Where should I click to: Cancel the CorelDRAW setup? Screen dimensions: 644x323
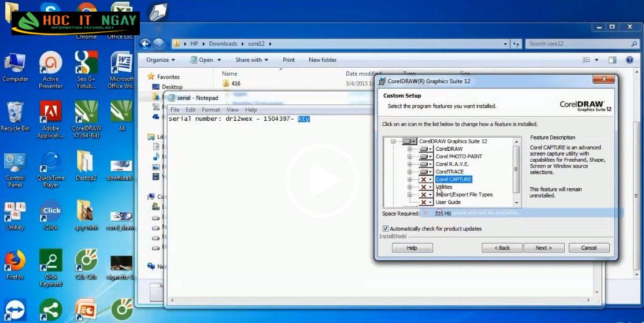click(589, 247)
